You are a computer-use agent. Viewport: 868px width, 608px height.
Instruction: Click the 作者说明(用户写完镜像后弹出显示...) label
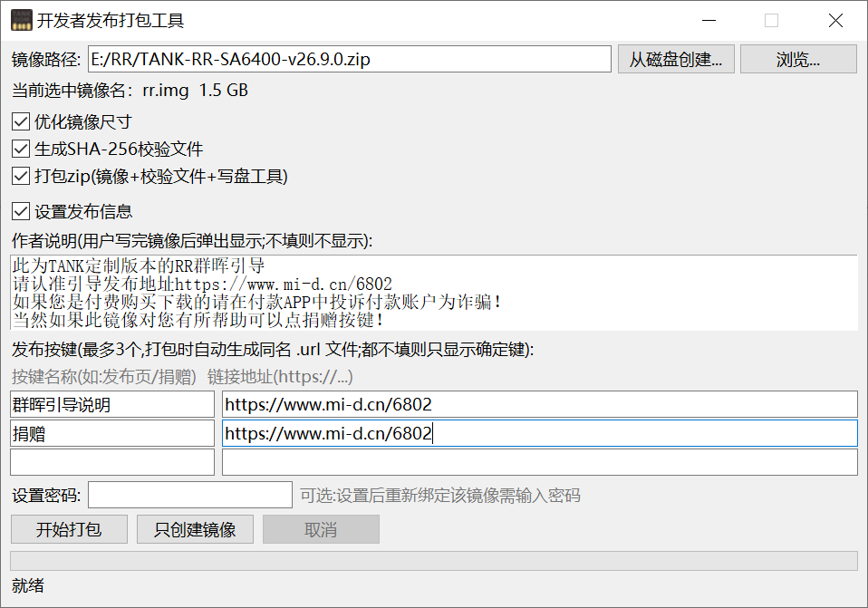(192, 240)
